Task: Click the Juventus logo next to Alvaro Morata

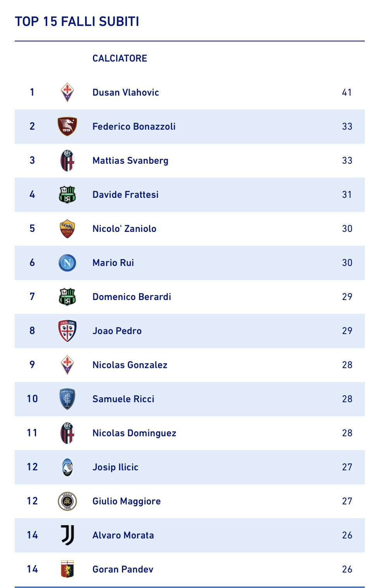Action: click(67, 535)
